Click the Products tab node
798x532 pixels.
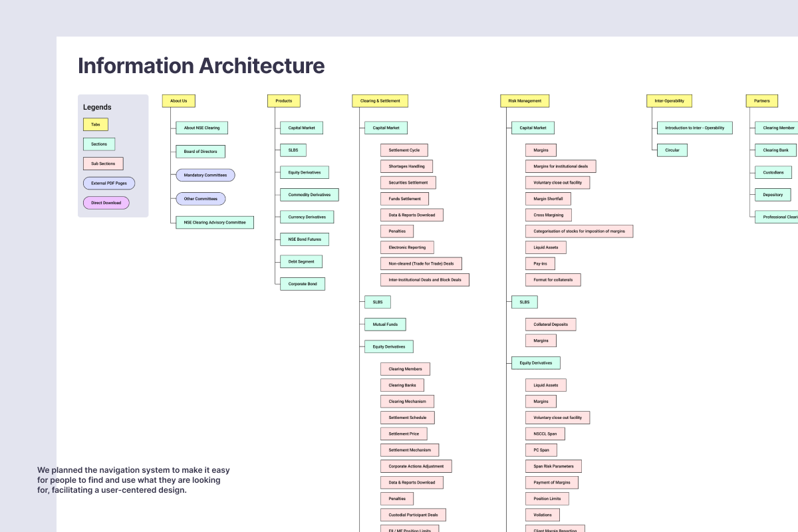point(283,101)
